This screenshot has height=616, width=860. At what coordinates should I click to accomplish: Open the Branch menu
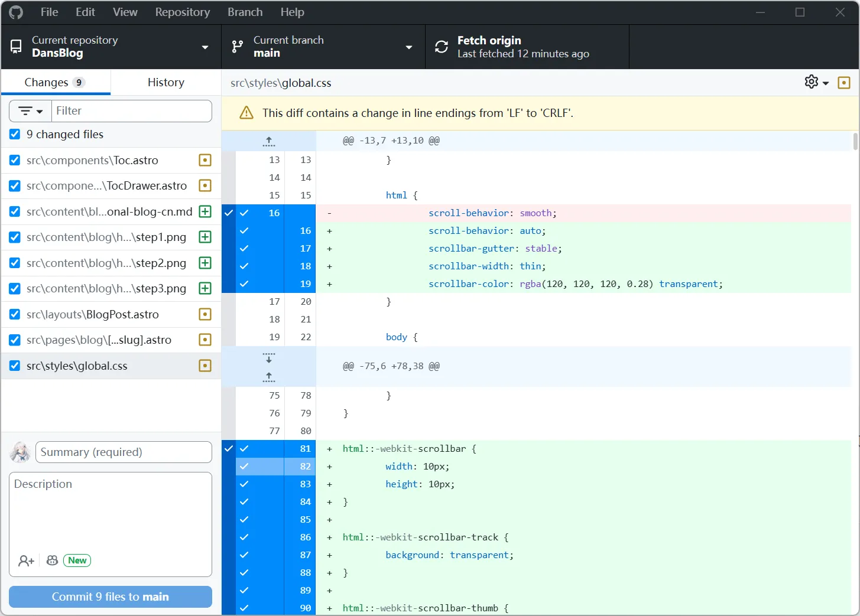pos(245,12)
